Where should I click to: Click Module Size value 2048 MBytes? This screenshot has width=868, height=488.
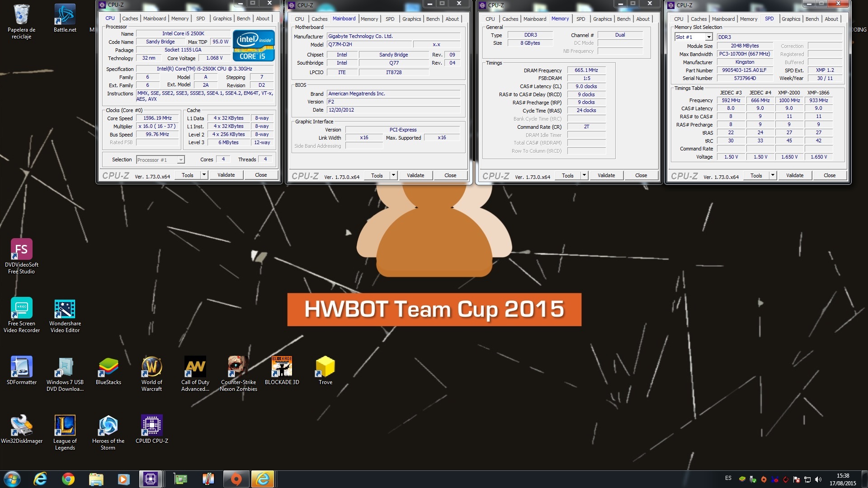coord(744,46)
